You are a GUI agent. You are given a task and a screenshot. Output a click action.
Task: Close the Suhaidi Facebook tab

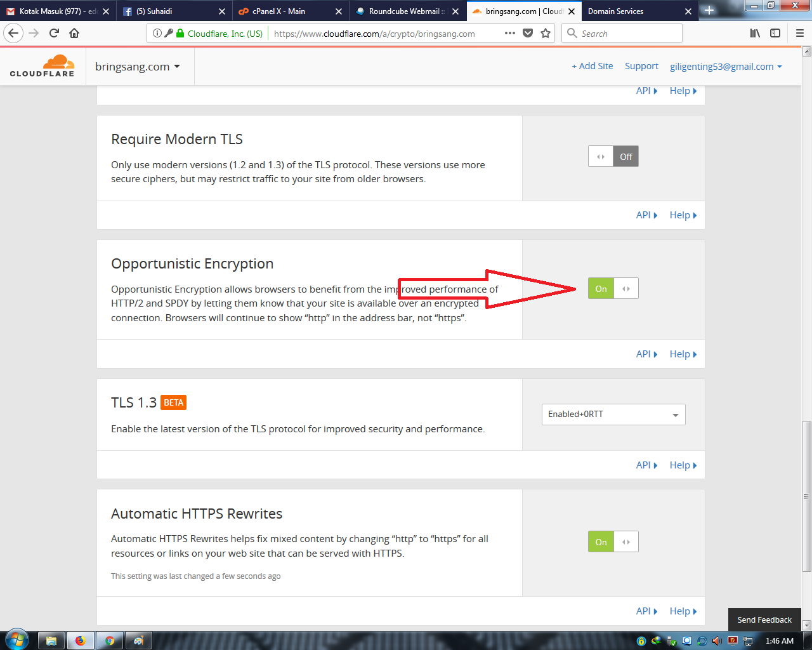point(222,11)
